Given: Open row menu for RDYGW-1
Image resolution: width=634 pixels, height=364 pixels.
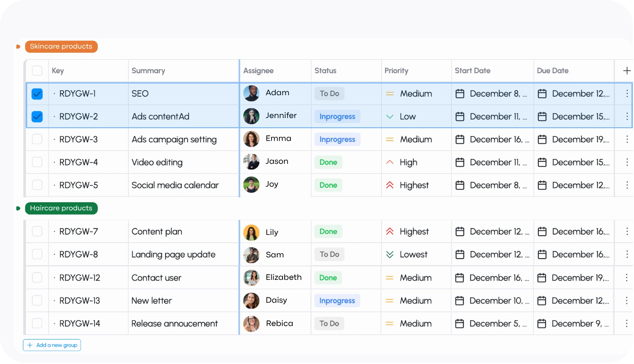Looking at the screenshot, I should pyautogui.click(x=627, y=94).
